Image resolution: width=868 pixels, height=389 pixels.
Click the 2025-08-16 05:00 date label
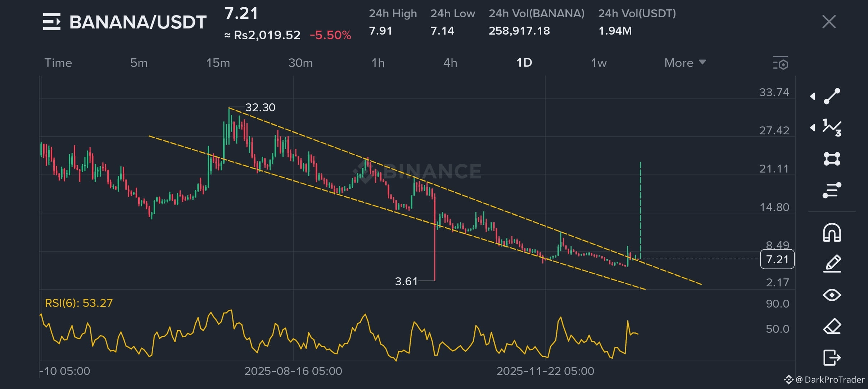(293, 371)
